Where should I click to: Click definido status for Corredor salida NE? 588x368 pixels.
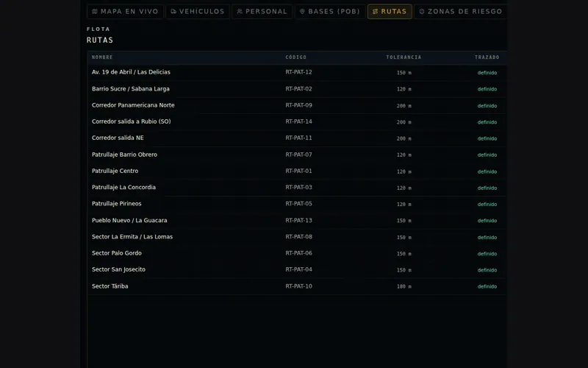487,138
